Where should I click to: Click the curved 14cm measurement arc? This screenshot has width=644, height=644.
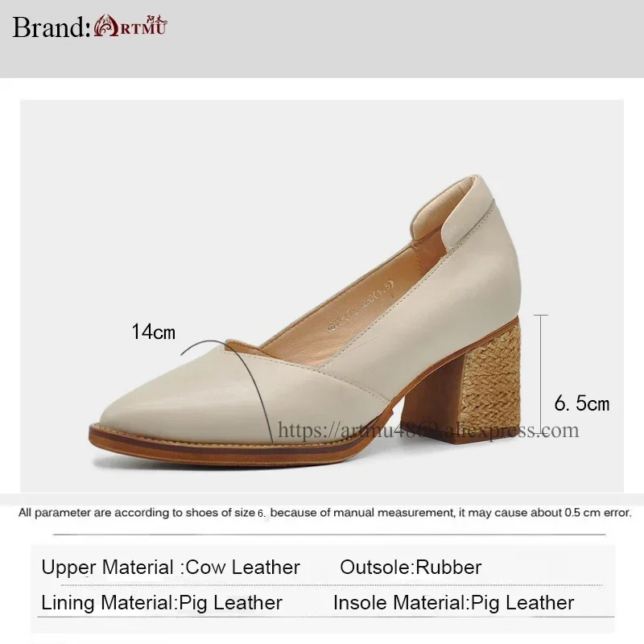pos(230,386)
